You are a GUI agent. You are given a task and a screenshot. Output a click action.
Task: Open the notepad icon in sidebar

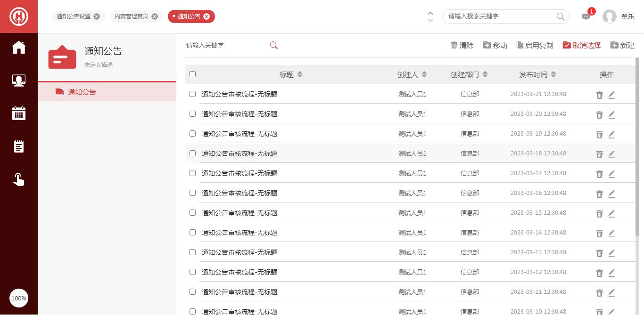pyautogui.click(x=19, y=146)
